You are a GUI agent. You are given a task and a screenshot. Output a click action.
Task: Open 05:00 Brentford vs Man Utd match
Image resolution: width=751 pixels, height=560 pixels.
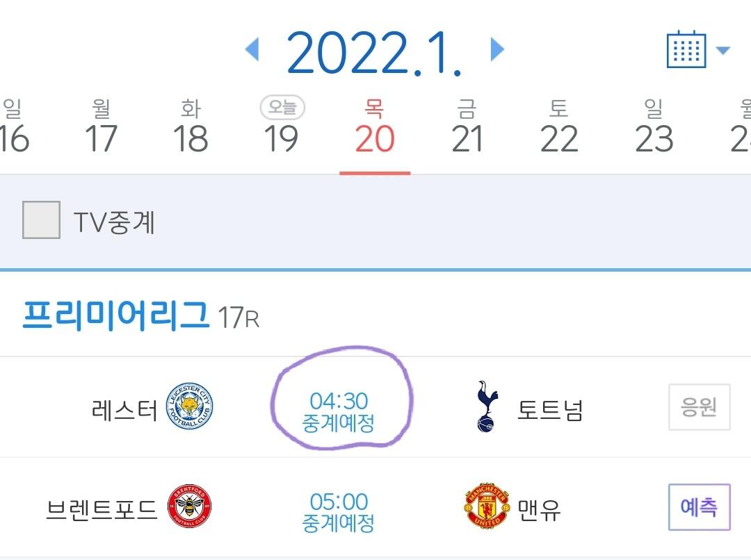click(339, 512)
